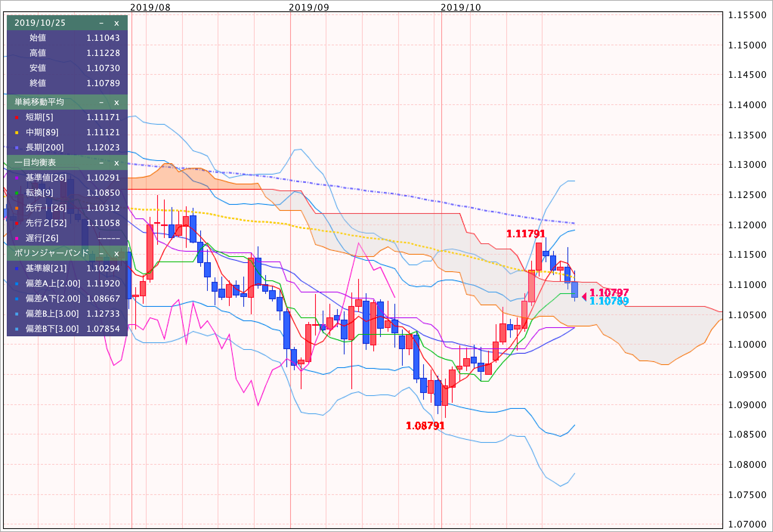Click the 偏差A下 value 1.08667
This screenshot has width=773, height=532.
pos(103,299)
